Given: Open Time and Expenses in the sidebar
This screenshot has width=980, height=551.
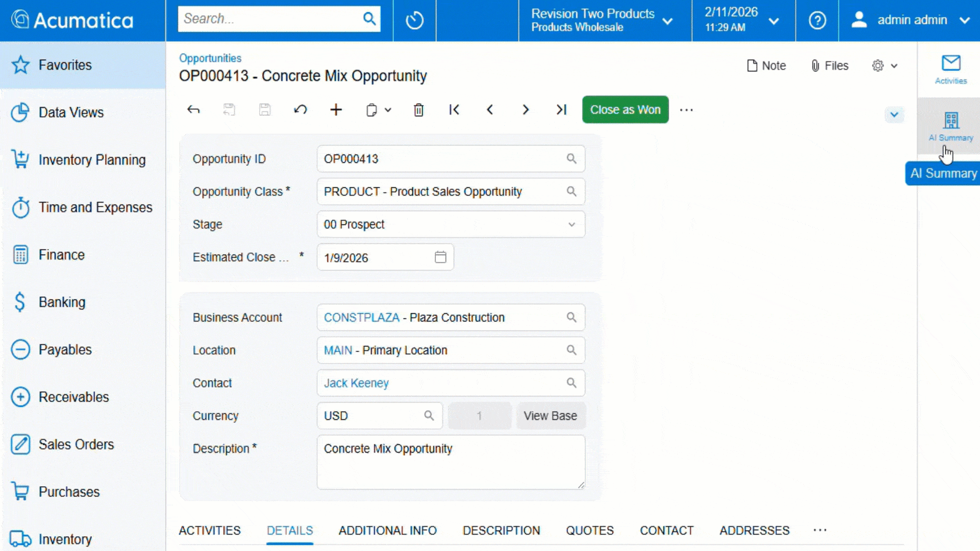Looking at the screenshot, I should pyautogui.click(x=83, y=208).
